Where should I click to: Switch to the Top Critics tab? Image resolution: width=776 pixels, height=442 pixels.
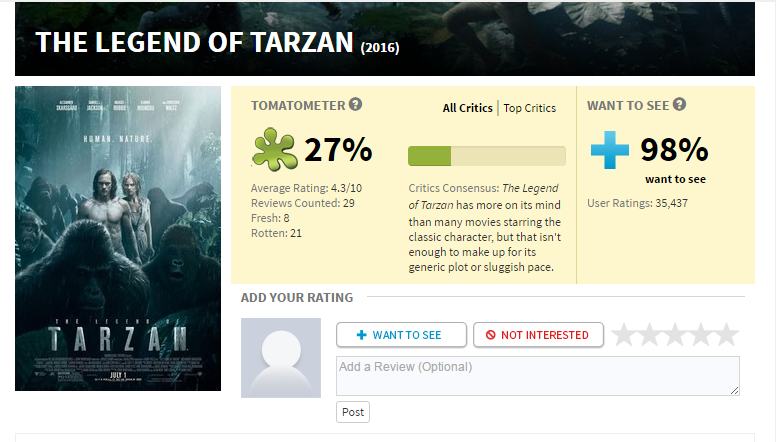(x=530, y=108)
